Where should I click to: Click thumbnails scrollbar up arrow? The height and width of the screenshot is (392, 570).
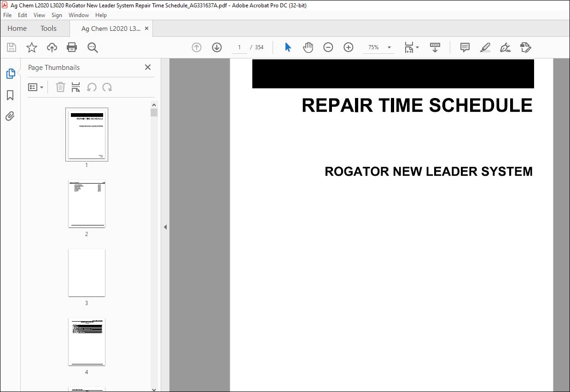[x=154, y=105]
